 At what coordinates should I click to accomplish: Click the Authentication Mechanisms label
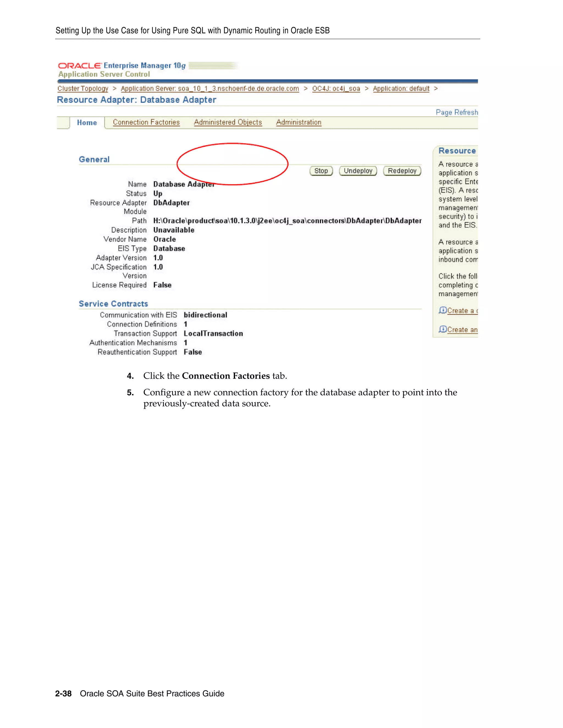(x=133, y=343)
